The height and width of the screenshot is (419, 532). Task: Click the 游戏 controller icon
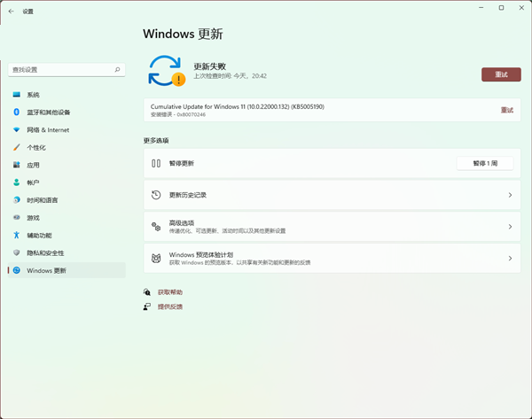coord(16,218)
